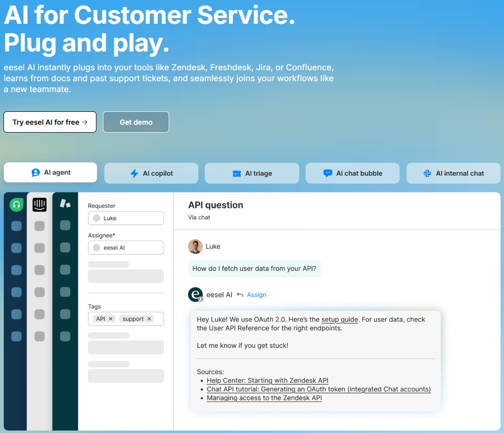Click the Get demo button
This screenshot has width=504, height=433.
point(136,122)
